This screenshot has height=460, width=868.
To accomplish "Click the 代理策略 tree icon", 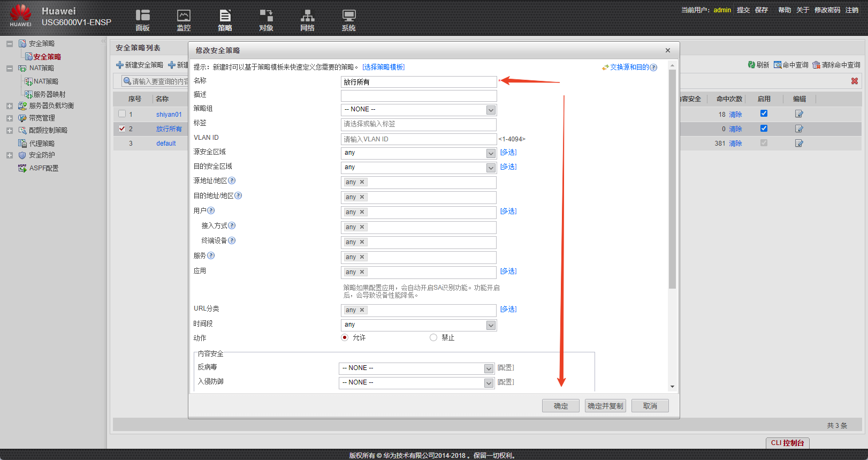I will [22, 143].
